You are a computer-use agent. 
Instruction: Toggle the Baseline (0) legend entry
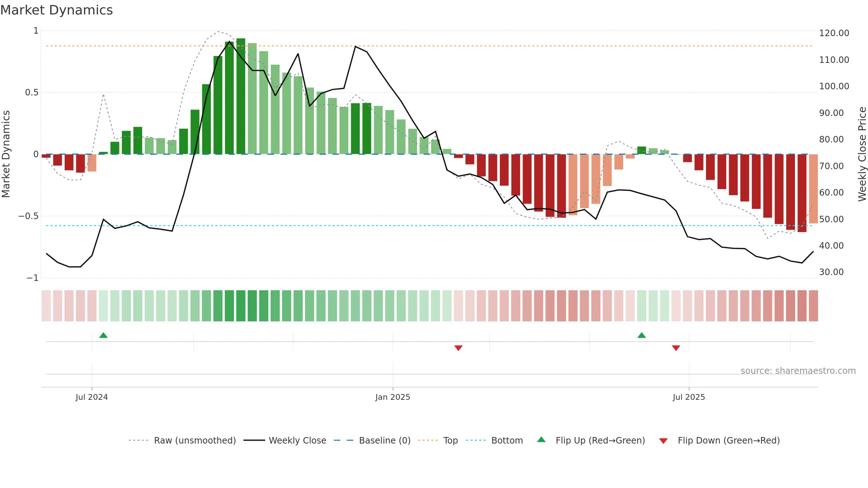pos(372,440)
